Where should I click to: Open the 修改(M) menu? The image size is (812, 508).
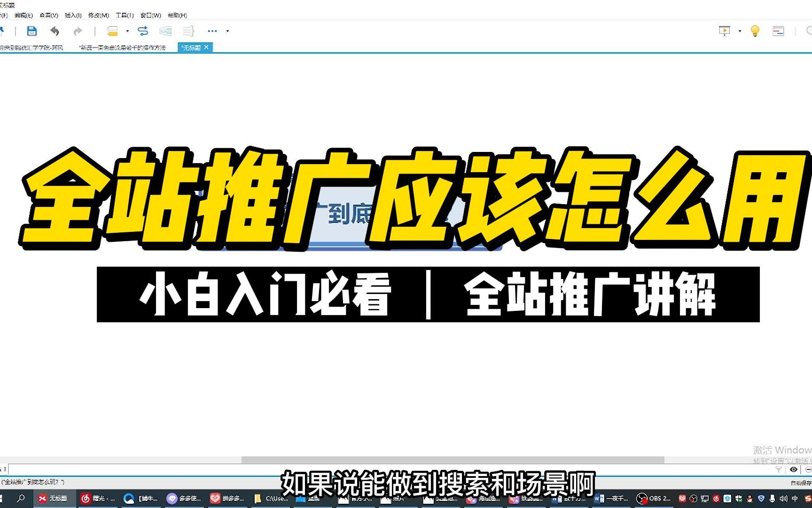[x=98, y=16]
